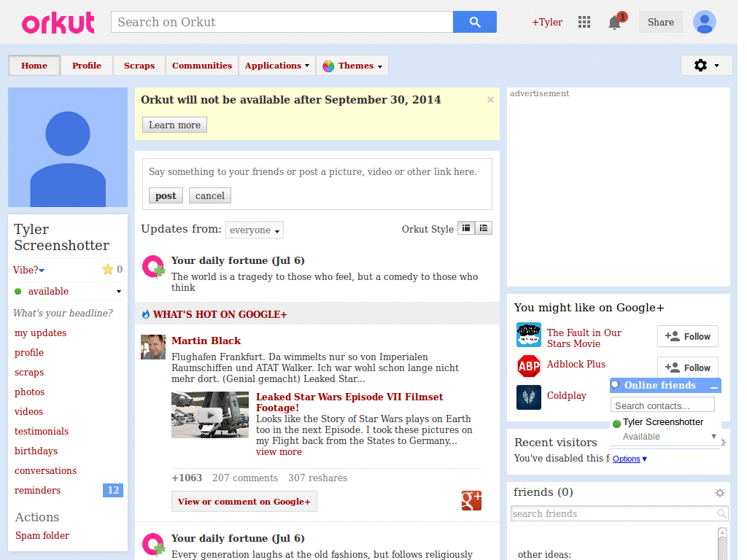Open the Profile tab
The width and height of the screenshot is (747, 560).
[87, 66]
